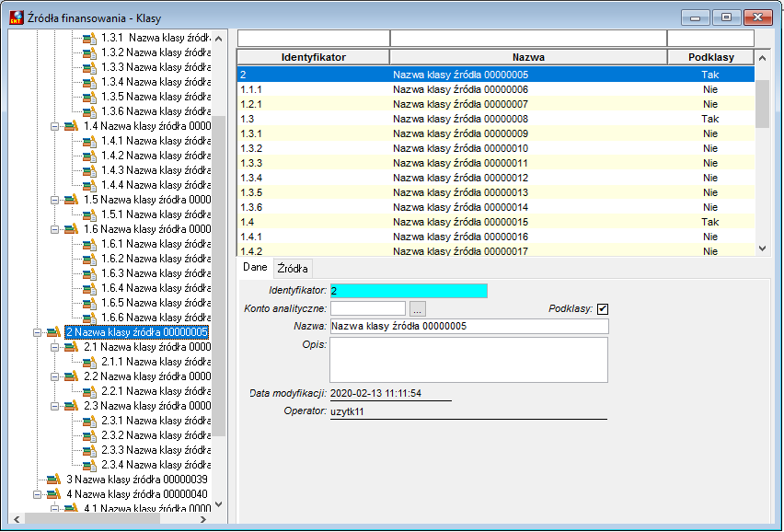Viewport: 784px width, 532px height.
Task: Click the class folder icon for node 2.2
Action: [x=72, y=376]
